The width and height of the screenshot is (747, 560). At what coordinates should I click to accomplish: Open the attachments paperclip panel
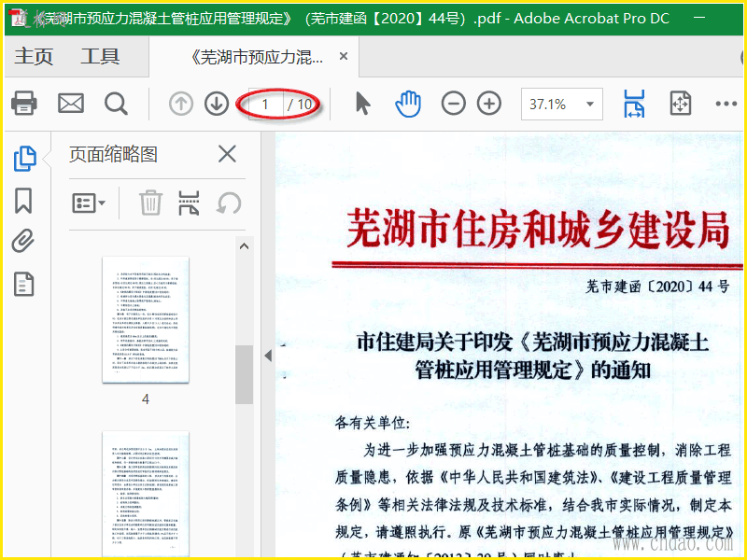(23, 241)
